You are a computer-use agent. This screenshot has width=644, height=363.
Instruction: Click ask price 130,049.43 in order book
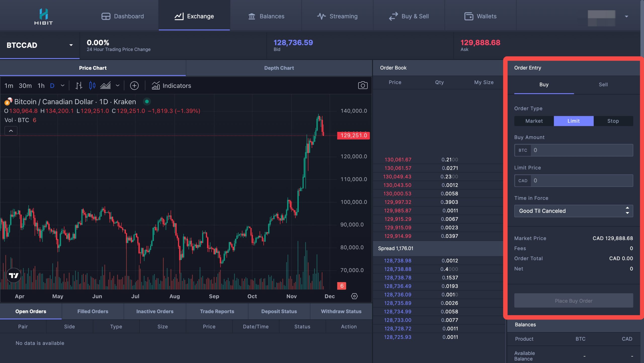397,177
